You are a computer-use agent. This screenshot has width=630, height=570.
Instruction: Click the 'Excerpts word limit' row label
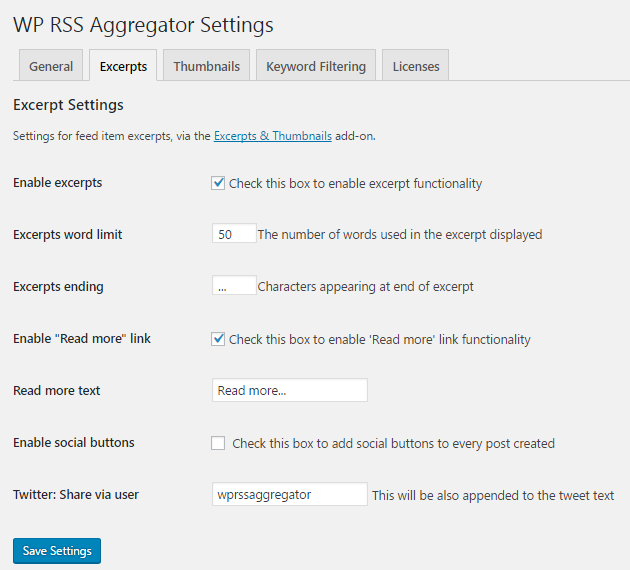[68, 234]
